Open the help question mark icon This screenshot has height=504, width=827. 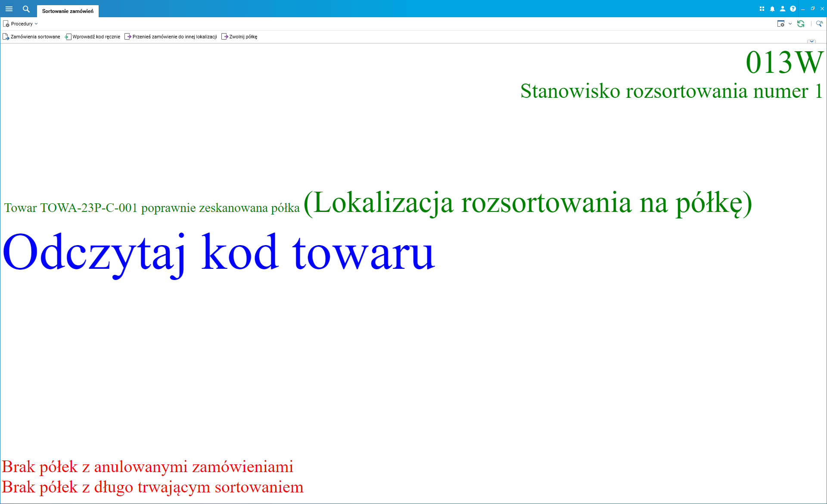click(x=793, y=9)
